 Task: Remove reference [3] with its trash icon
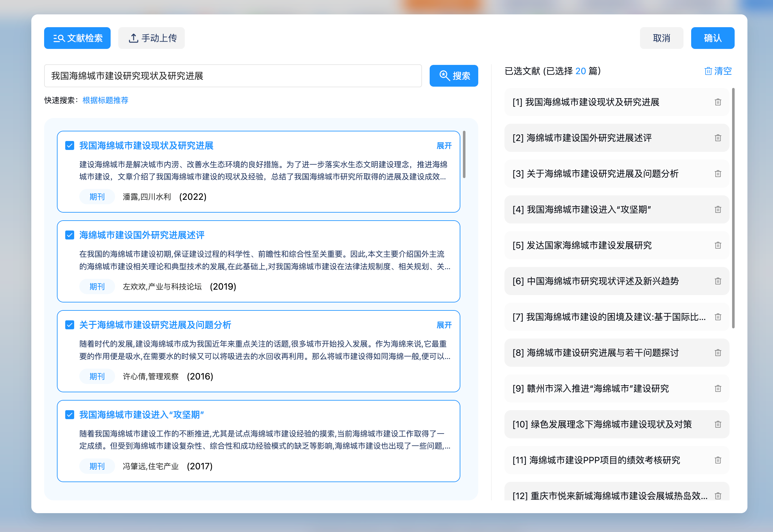tap(718, 174)
